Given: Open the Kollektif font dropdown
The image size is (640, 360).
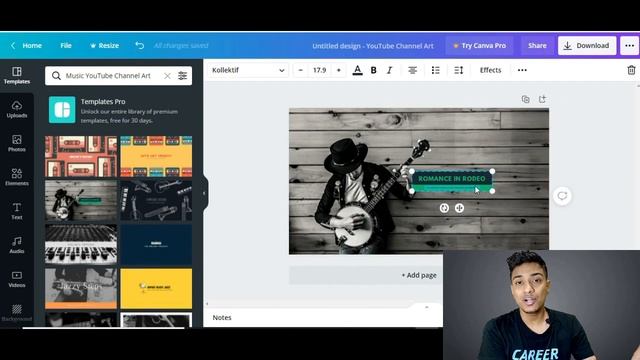Looking at the screenshot, I should point(248,70).
